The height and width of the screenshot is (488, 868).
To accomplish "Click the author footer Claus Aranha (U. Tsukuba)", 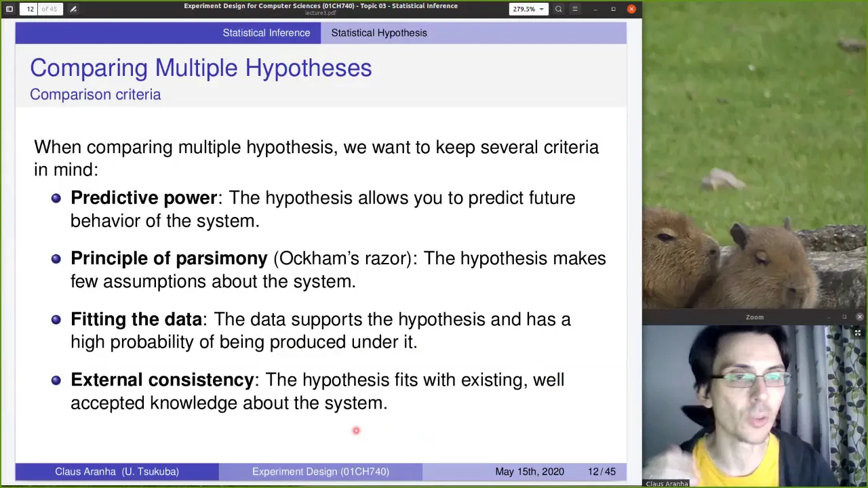I will pos(117,471).
